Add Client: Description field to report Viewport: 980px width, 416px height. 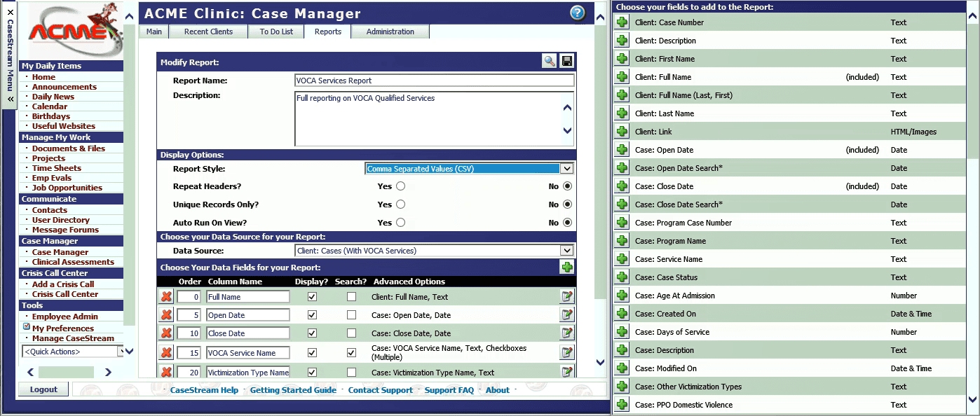coord(622,41)
